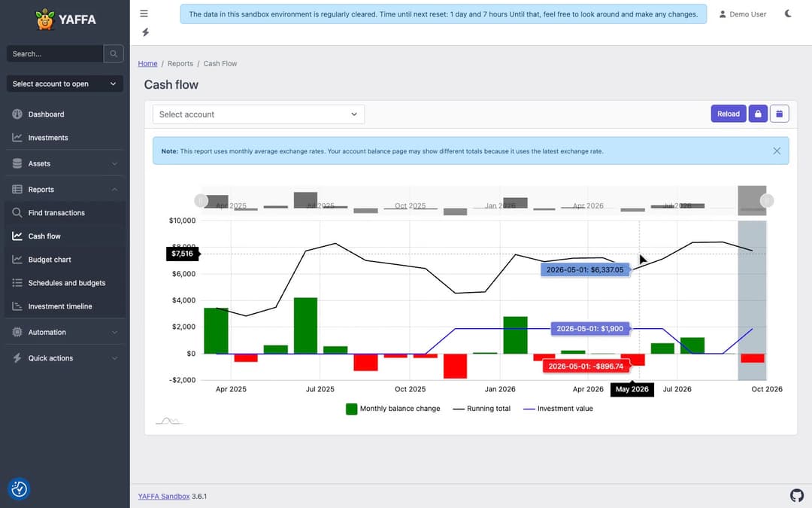Click the search magnifier button
This screenshot has width=812, height=508.
click(x=114, y=54)
